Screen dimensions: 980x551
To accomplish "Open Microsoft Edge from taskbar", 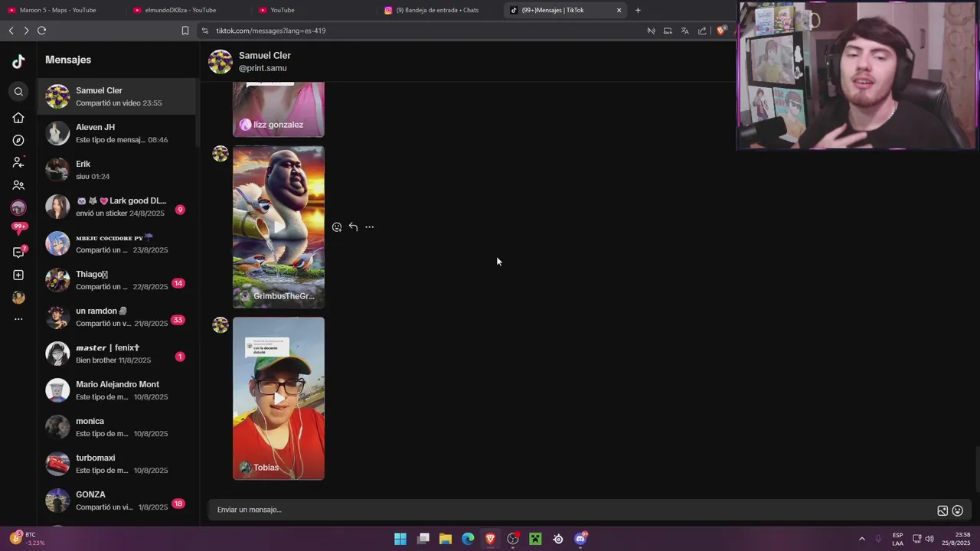I will 468,539.
